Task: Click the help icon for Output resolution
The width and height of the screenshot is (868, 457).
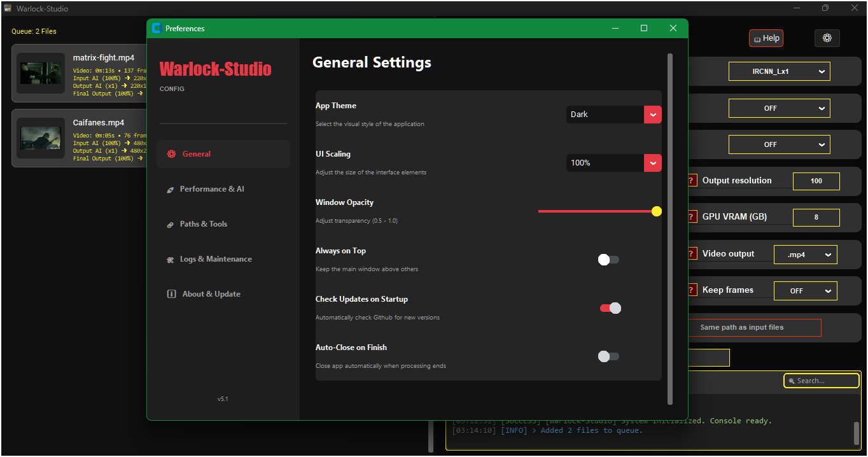Action: click(692, 181)
